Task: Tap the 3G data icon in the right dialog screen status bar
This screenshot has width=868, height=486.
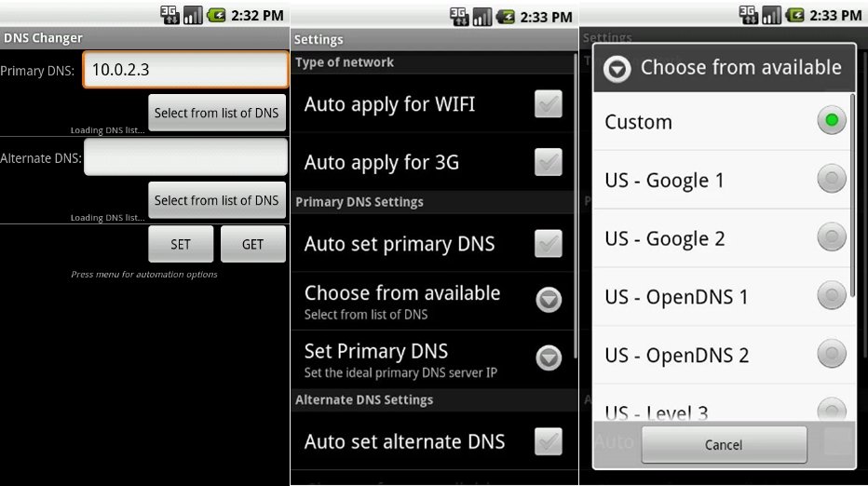Action: (x=749, y=15)
